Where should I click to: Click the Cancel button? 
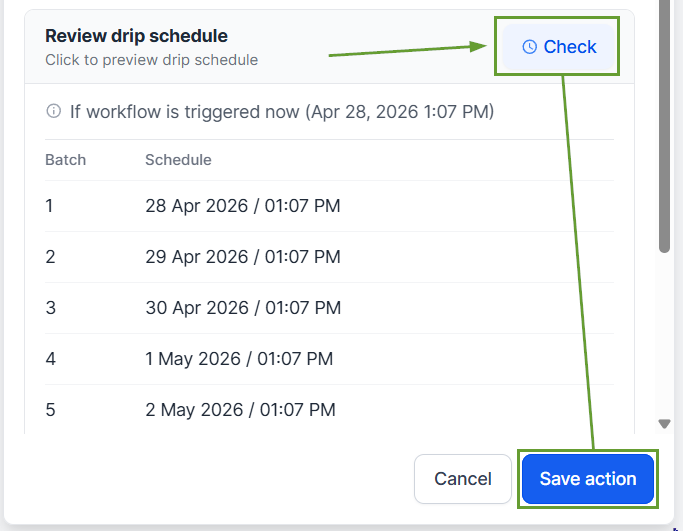[463, 479]
